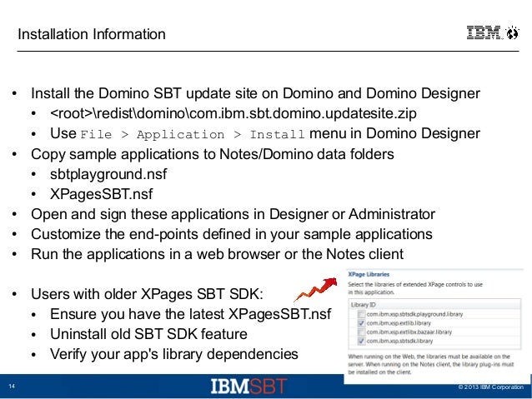Click 'Verify your app's library dependencies' bullet
The height and width of the screenshot is (399, 532).
point(174,354)
